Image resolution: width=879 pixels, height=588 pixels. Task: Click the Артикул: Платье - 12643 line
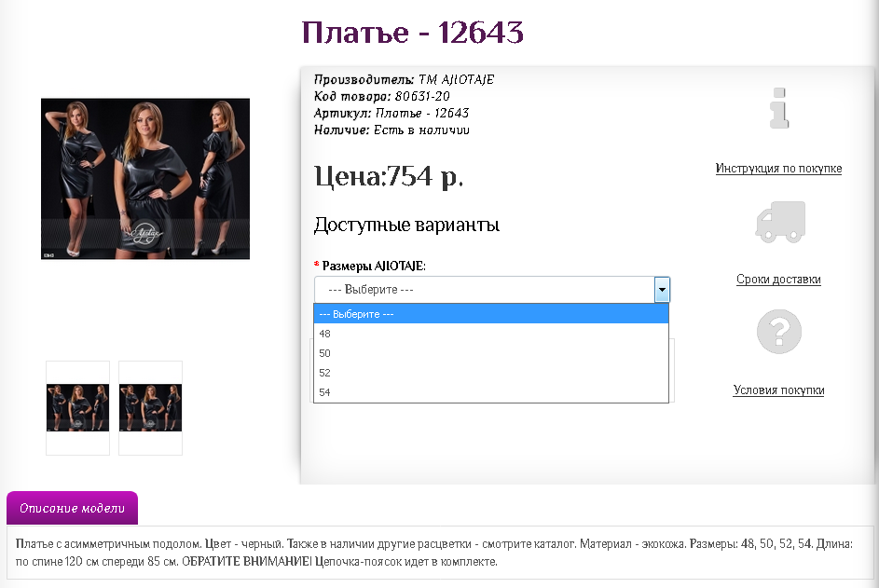coord(391,114)
